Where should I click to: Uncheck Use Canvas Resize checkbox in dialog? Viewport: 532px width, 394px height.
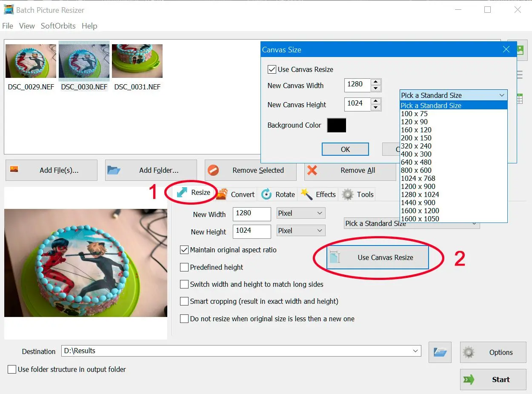(x=272, y=69)
